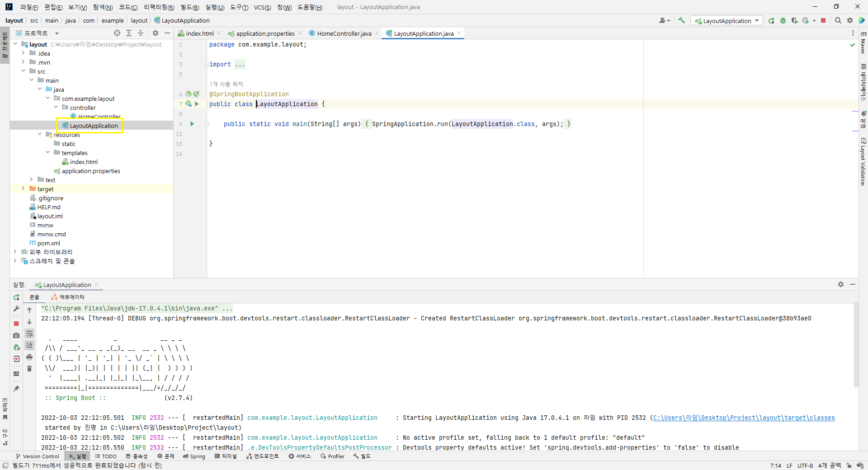Select pom.xml in project tree
This screenshot has height=470, width=868.
pyautogui.click(x=48, y=243)
